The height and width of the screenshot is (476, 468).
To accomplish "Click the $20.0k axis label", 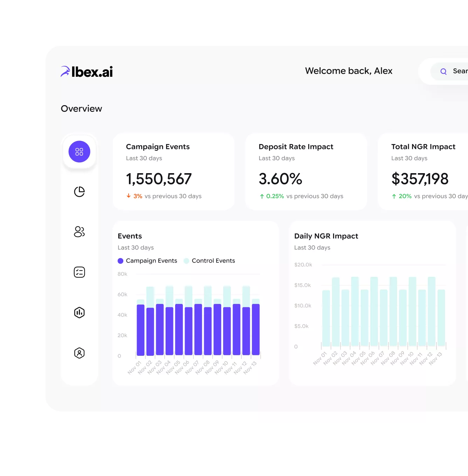I will 303,265.
